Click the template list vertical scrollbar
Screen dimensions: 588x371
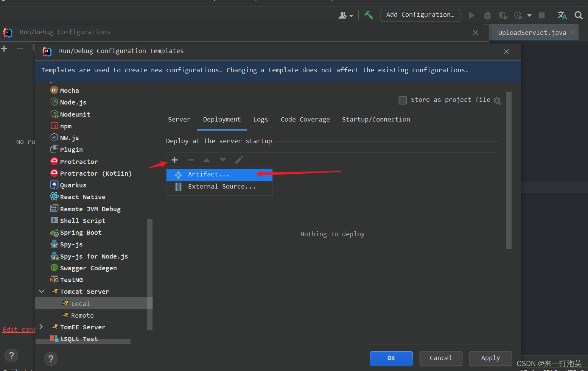(x=150, y=274)
